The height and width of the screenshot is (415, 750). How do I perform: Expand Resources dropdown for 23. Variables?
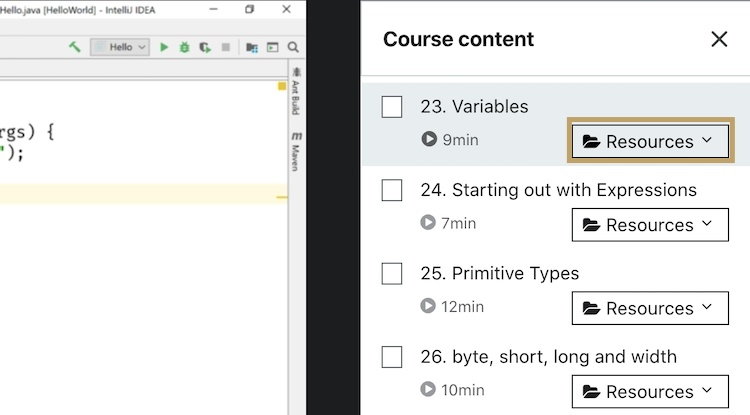650,142
